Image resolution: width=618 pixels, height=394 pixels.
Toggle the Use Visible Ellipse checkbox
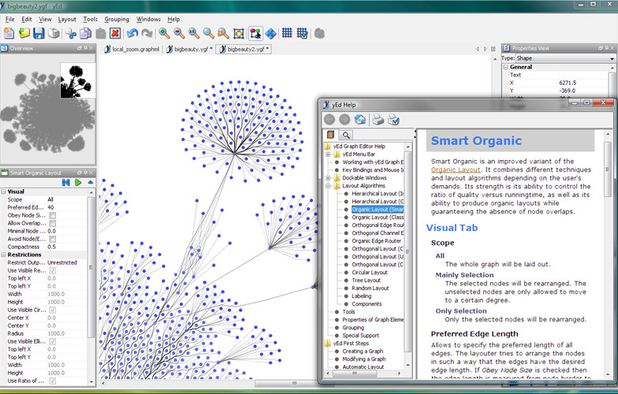pyautogui.click(x=52, y=342)
